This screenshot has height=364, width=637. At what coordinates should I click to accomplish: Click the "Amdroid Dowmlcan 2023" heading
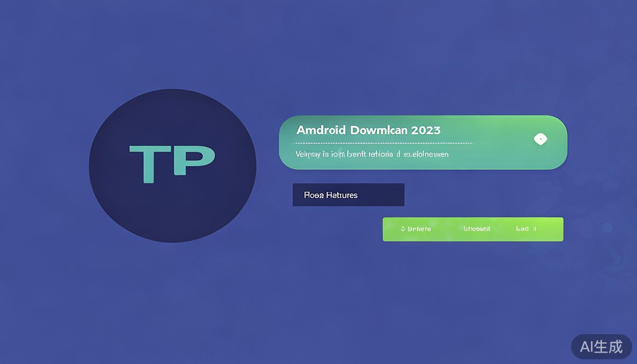click(368, 130)
